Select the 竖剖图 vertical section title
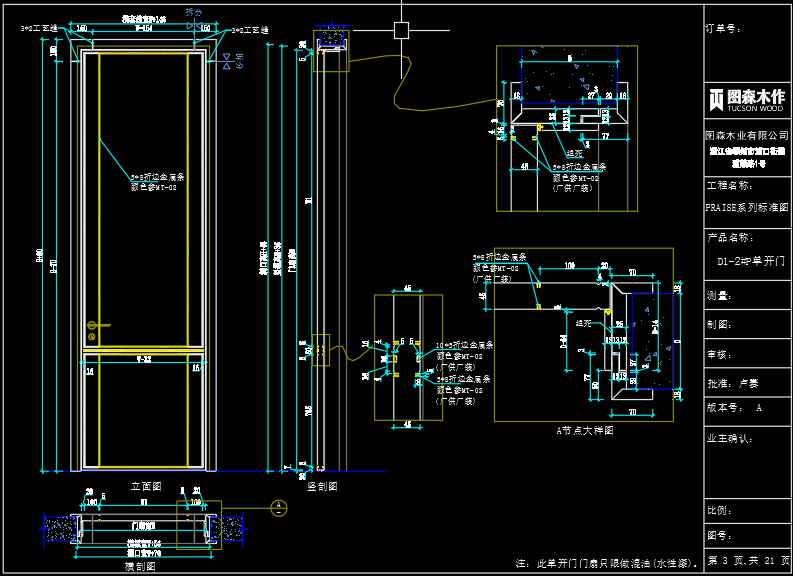793x576 pixels. (321, 486)
